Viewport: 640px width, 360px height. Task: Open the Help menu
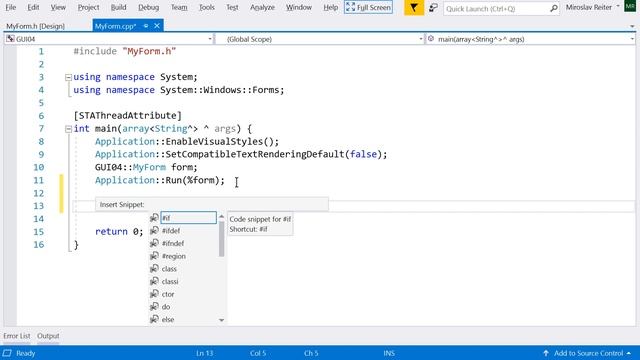(x=330, y=7)
